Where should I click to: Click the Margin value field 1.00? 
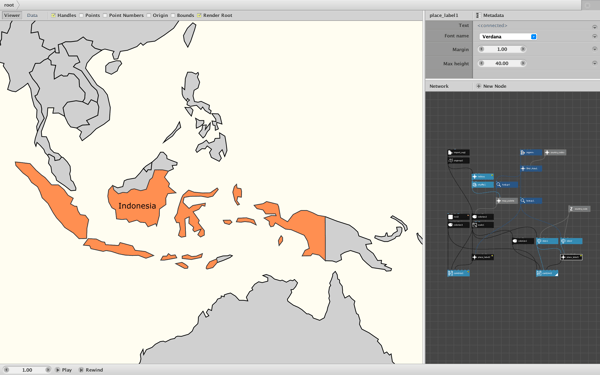click(x=502, y=49)
